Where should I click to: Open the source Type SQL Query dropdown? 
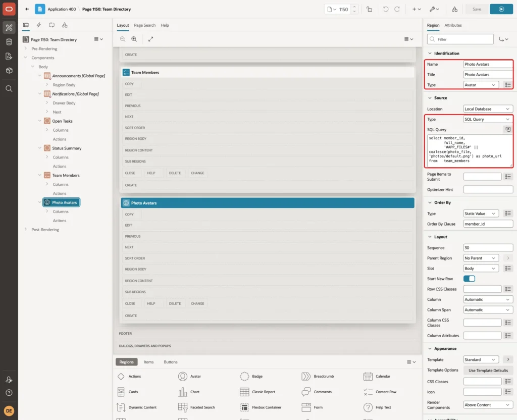click(x=488, y=119)
